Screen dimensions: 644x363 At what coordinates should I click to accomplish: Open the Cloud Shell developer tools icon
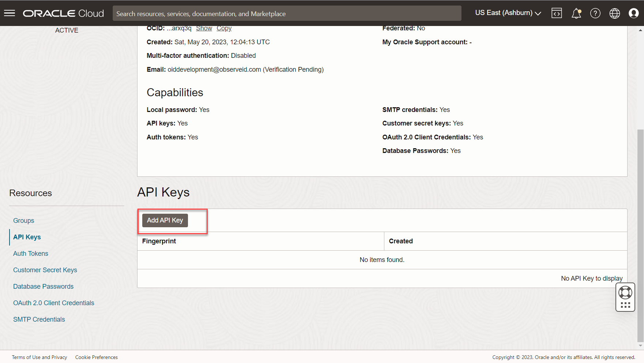click(x=557, y=13)
